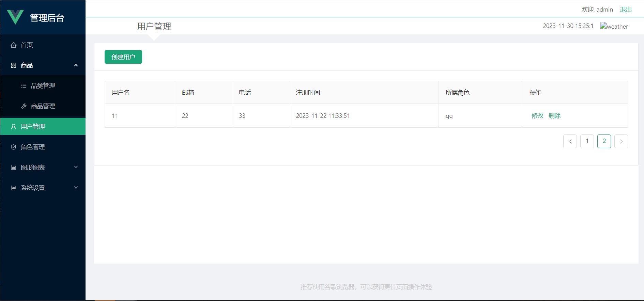The width and height of the screenshot is (644, 301).
Task: Select the 用户管理 menu item
Action: [x=43, y=126]
